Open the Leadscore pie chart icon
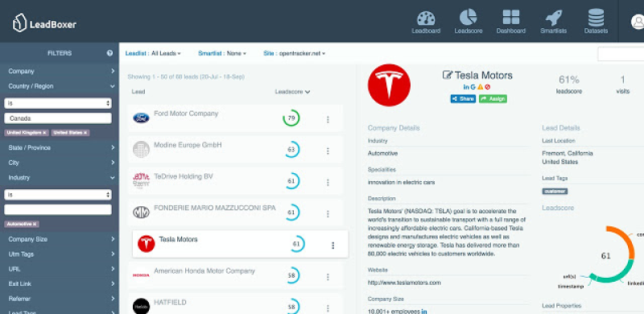The image size is (644, 314). [469, 18]
